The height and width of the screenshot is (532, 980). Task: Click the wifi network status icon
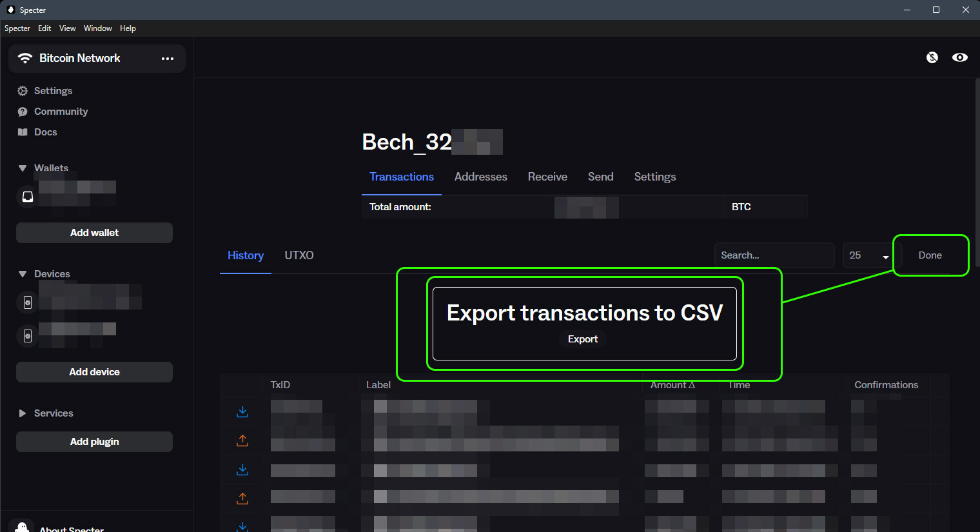(x=25, y=58)
